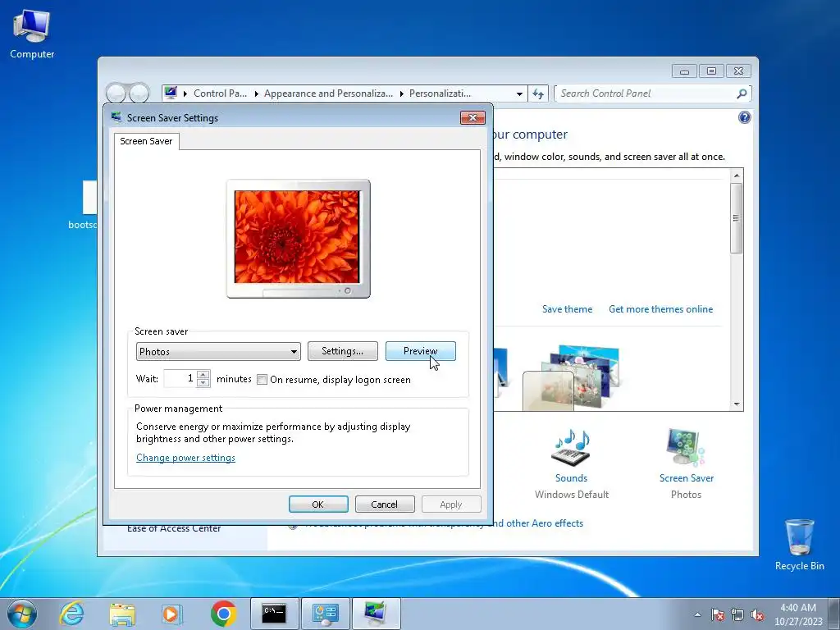This screenshot has width=840, height=630.
Task: Increase the wait minutes spinner
Action: (203, 374)
